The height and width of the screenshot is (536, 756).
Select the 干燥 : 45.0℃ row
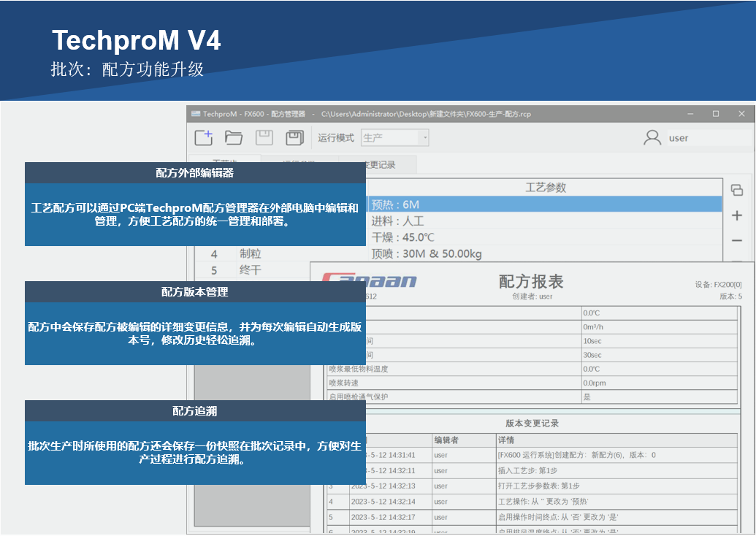tap(545, 237)
